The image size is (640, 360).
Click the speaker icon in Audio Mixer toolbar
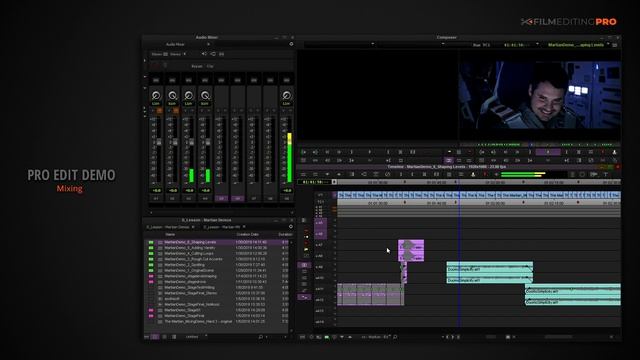[x=204, y=54]
